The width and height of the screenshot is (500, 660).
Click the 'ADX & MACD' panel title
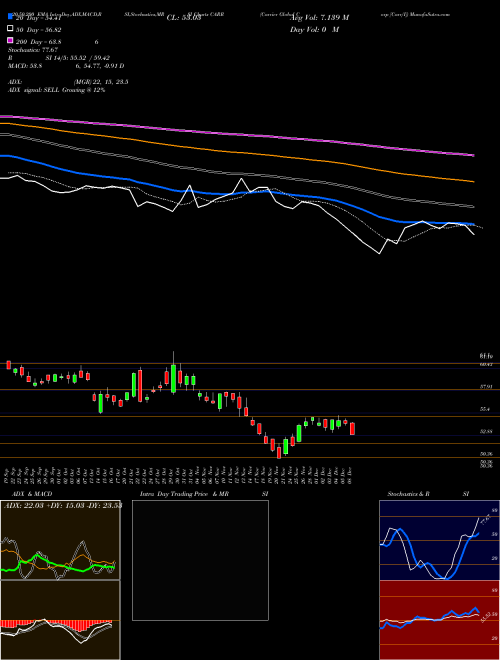(30, 494)
